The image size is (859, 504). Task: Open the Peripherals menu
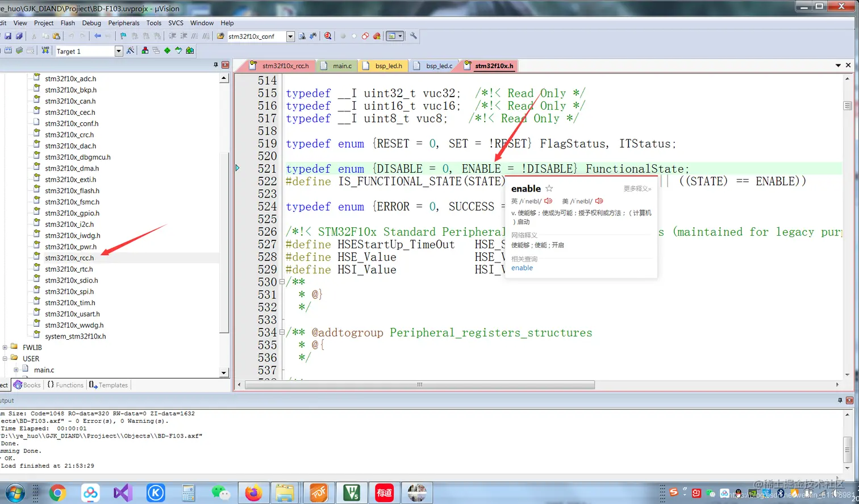[x=124, y=23]
